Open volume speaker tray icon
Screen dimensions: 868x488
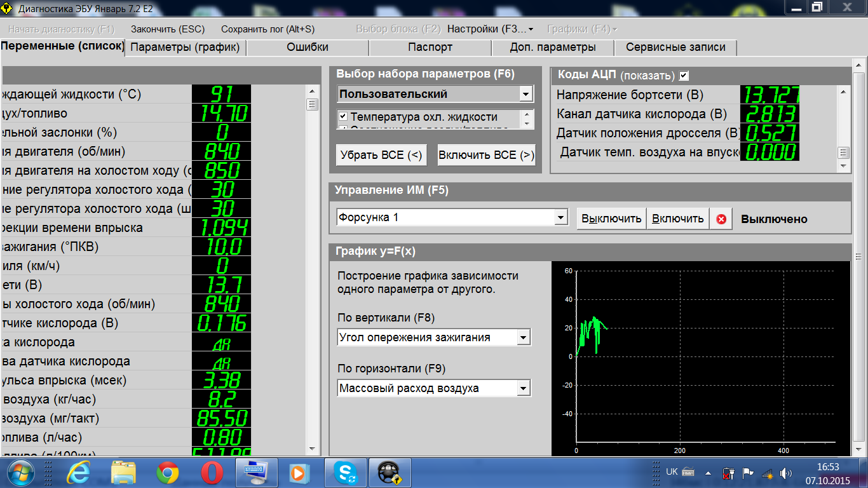click(x=786, y=473)
